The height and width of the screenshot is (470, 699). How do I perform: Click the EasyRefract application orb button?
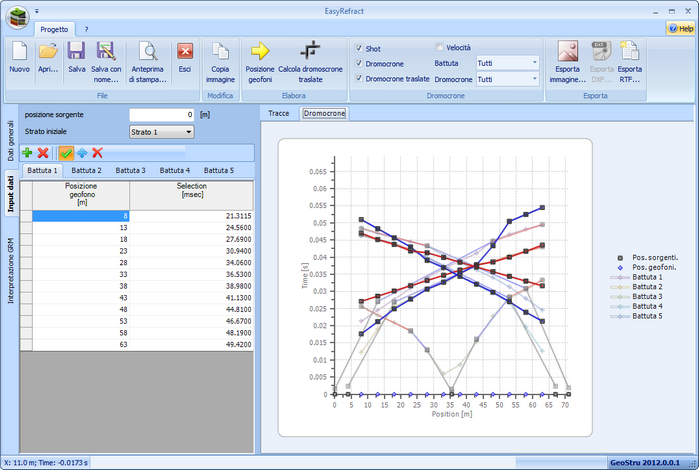[18, 17]
